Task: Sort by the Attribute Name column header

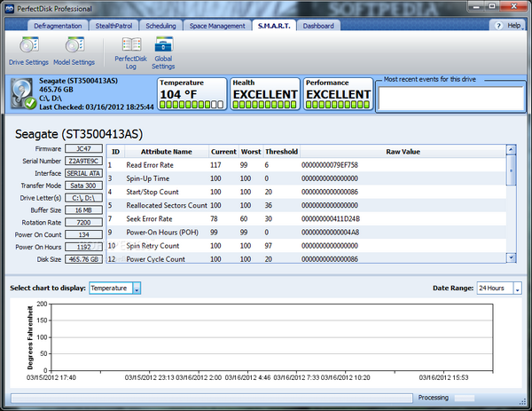Action: (x=167, y=152)
